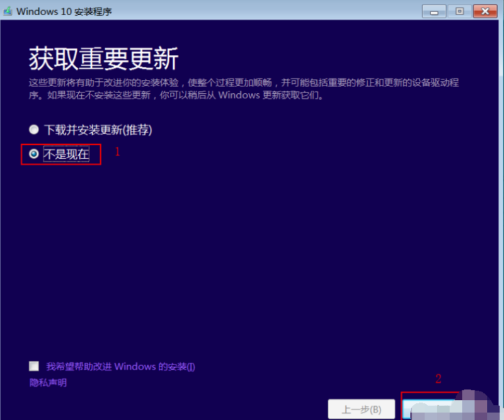Click the selected radio indicator dot
Viewport: 504px width, 420px height.
[x=33, y=154]
